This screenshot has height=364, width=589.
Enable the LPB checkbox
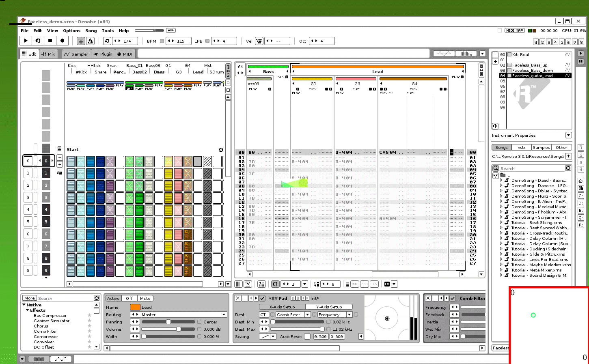(207, 41)
